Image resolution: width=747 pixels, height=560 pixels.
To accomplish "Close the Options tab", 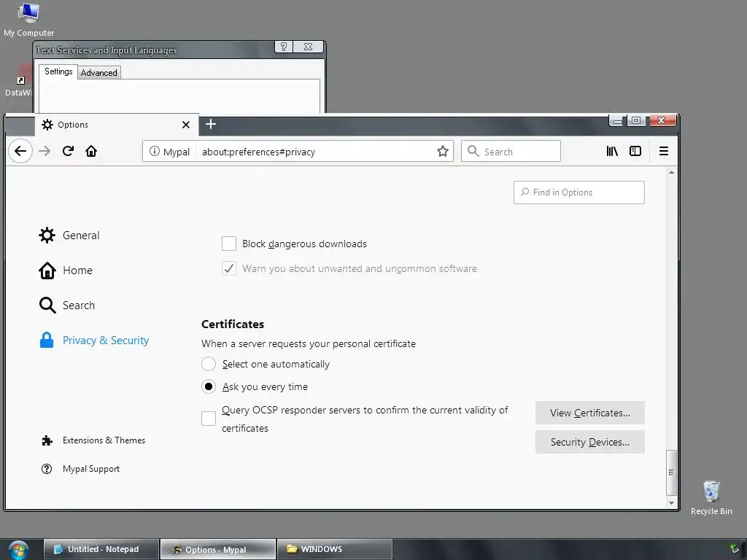I will 186,125.
